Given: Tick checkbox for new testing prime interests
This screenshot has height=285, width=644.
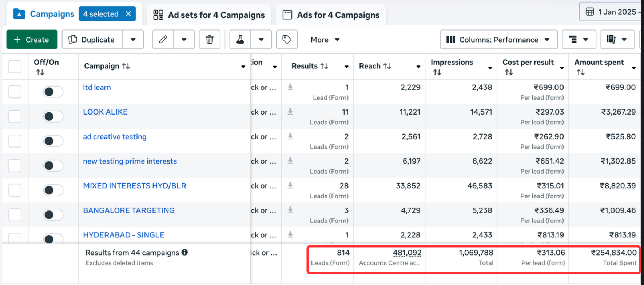Looking at the screenshot, I should [15, 166].
